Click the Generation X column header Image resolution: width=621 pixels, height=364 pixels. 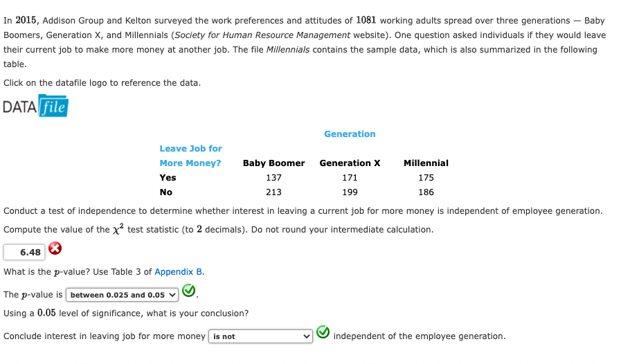350,163
